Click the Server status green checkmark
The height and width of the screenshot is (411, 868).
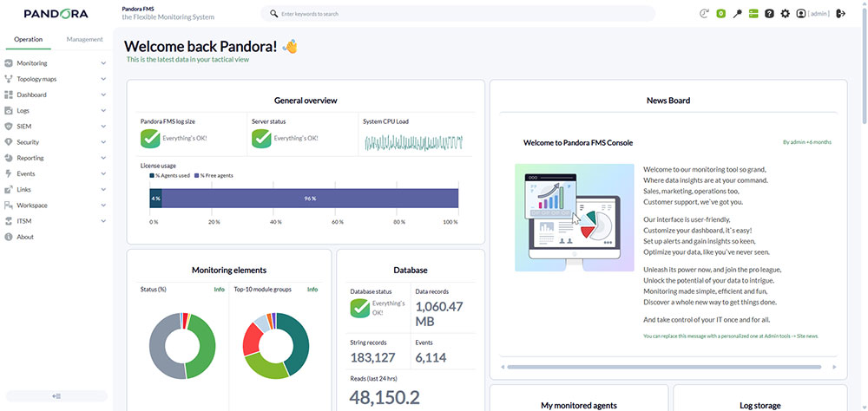pos(261,138)
